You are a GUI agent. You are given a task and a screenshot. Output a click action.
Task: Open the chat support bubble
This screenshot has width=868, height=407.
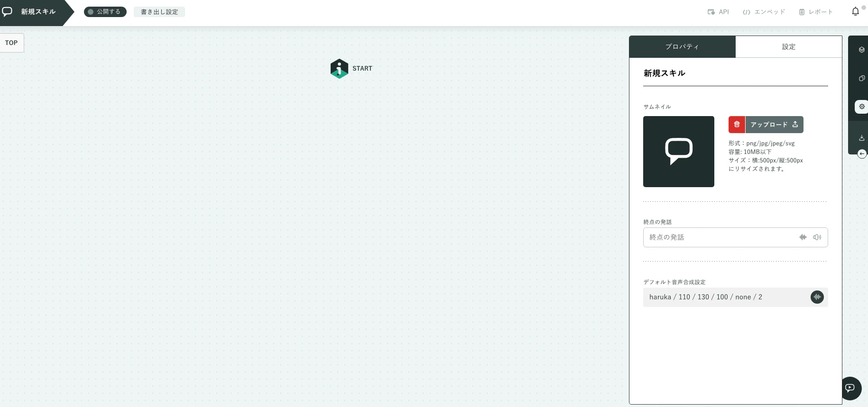click(850, 388)
